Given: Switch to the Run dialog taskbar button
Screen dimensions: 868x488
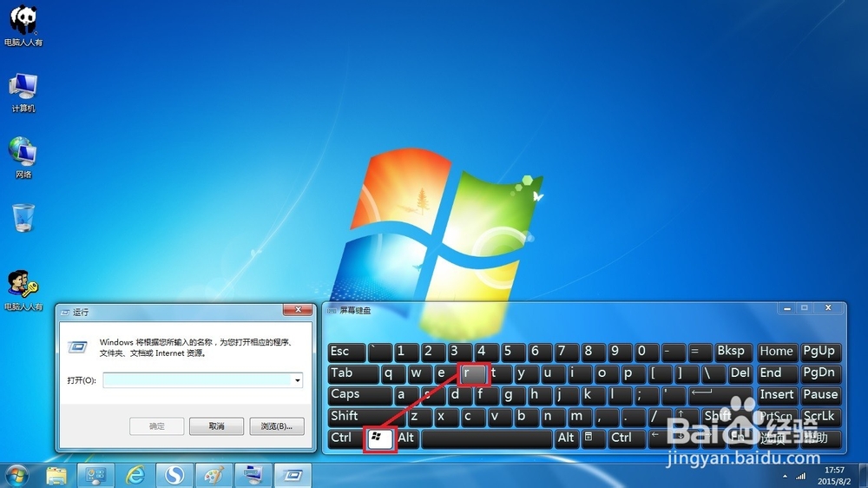Looking at the screenshot, I should (293, 476).
